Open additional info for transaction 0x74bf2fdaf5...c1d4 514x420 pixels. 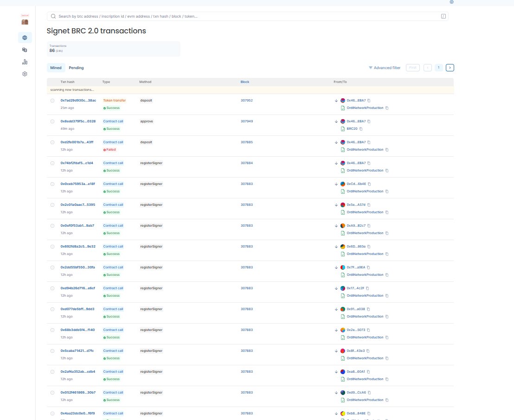coord(52,163)
